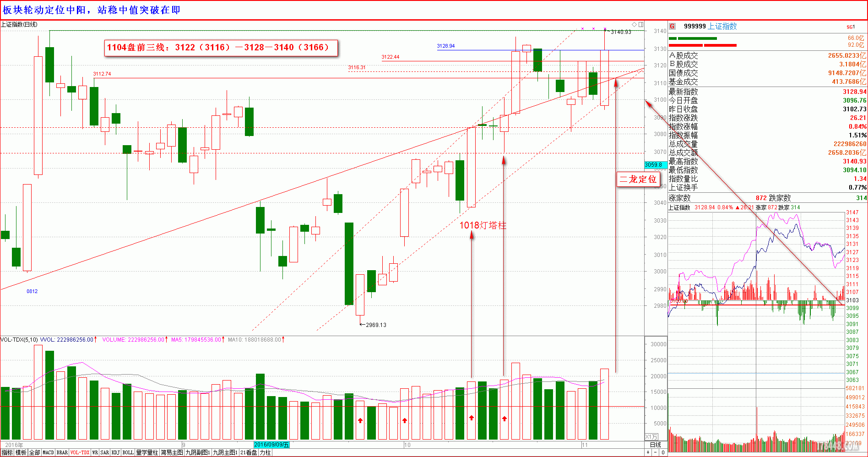
Task: Click the 国债成交 value 9148.7207亿
Action: tap(847, 73)
